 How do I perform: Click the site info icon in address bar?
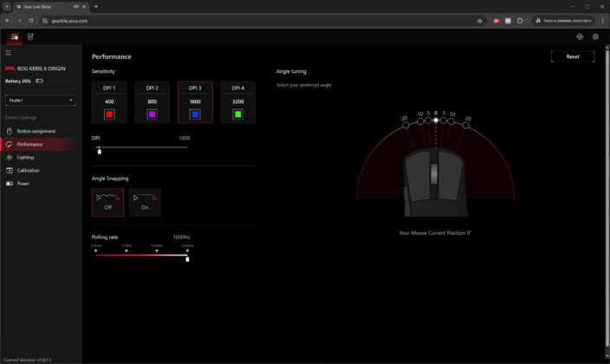pyautogui.click(x=45, y=21)
